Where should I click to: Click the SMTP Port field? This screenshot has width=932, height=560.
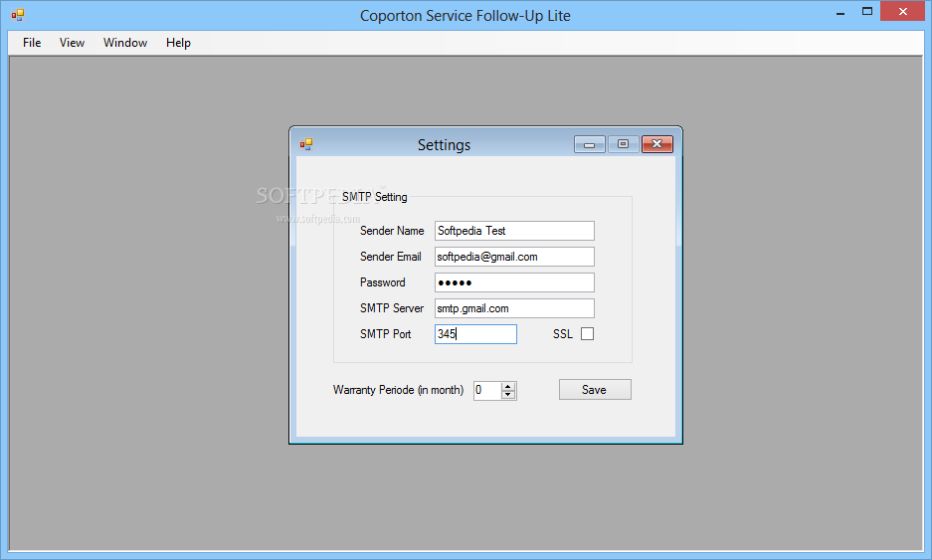pos(475,334)
